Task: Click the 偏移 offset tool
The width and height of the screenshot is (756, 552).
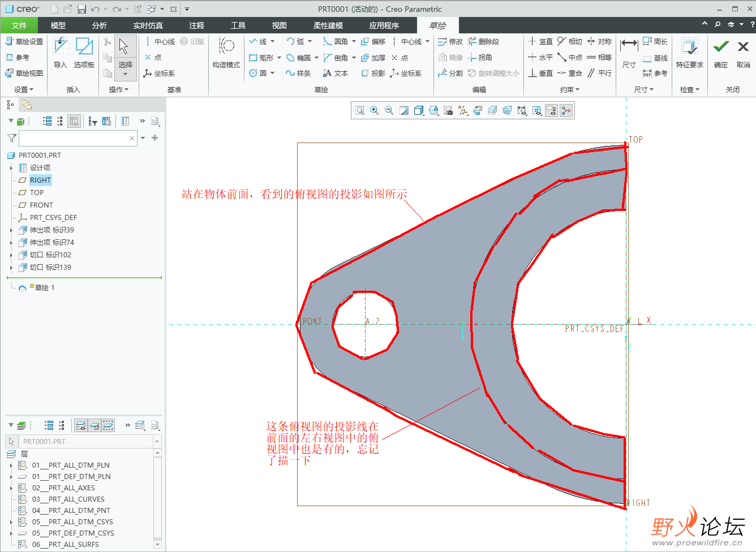Action: click(x=373, y=41)
